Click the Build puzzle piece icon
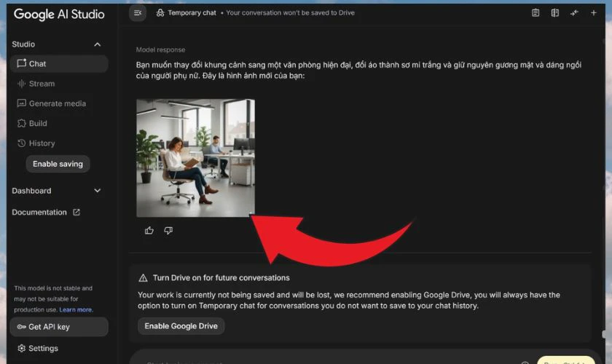Image resolution: width=612 pixels, height=364 pixels. (x=21, y=123)
